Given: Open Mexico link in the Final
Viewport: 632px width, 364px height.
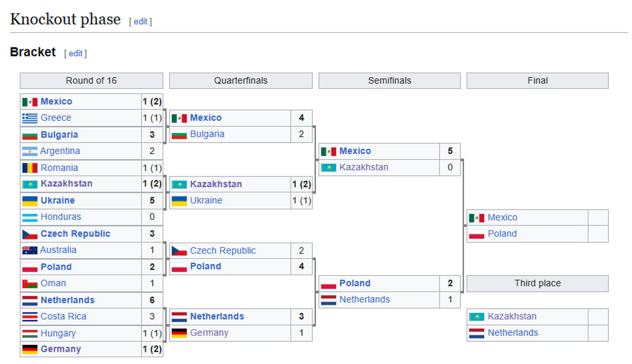Looking at the screenshot, I should pos(502,217).
